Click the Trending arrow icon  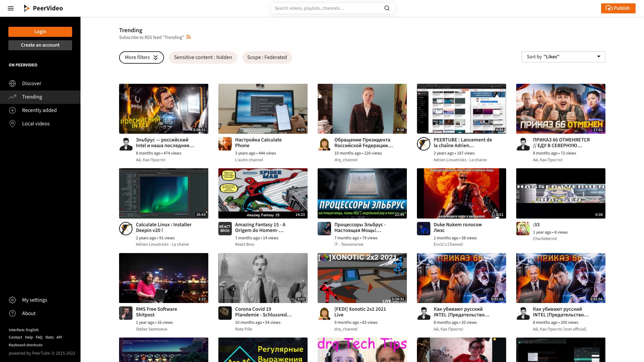pyautogui.click(x=12, y=97)
